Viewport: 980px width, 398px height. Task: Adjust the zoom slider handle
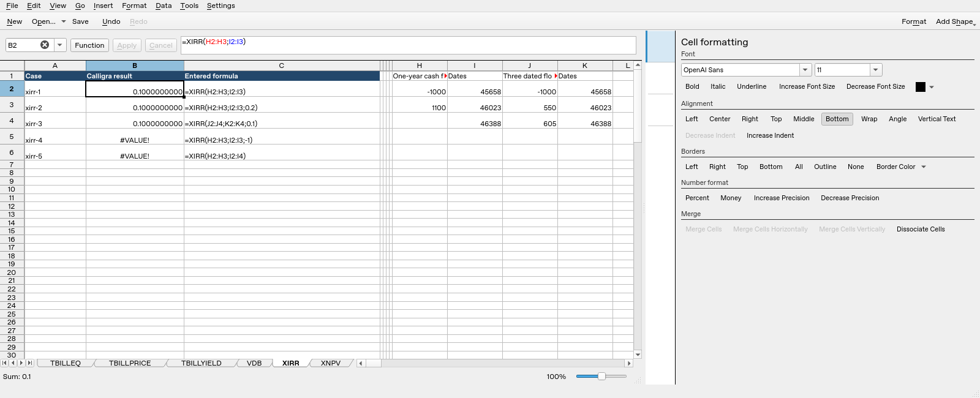click(601, 377)
